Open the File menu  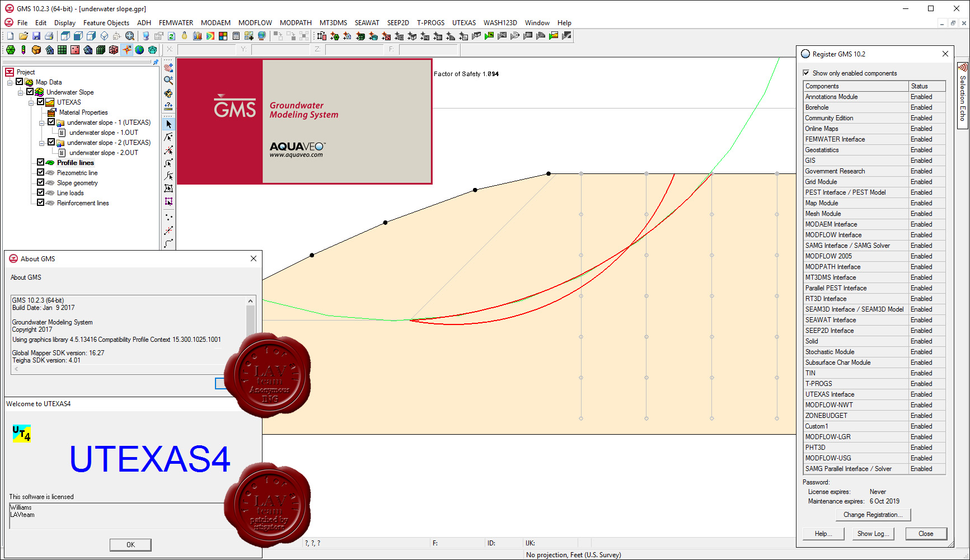coord(22,23)
